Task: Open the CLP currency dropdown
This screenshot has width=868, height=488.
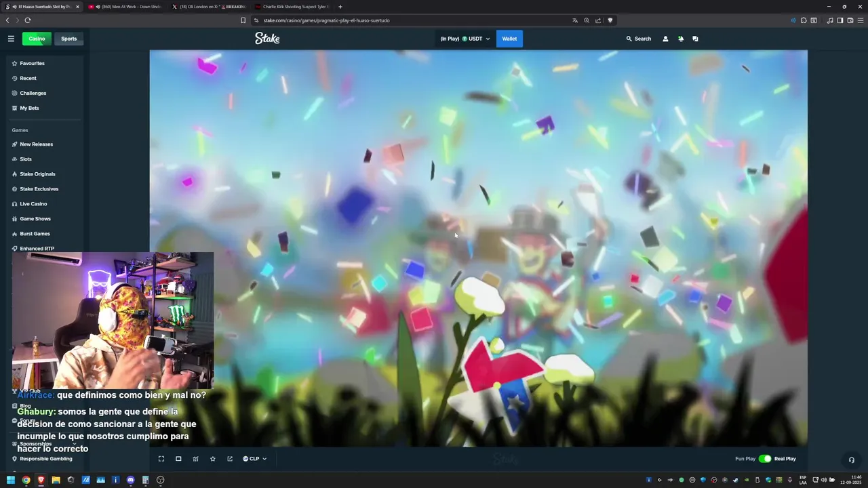Action: click(x=254, y=459)
